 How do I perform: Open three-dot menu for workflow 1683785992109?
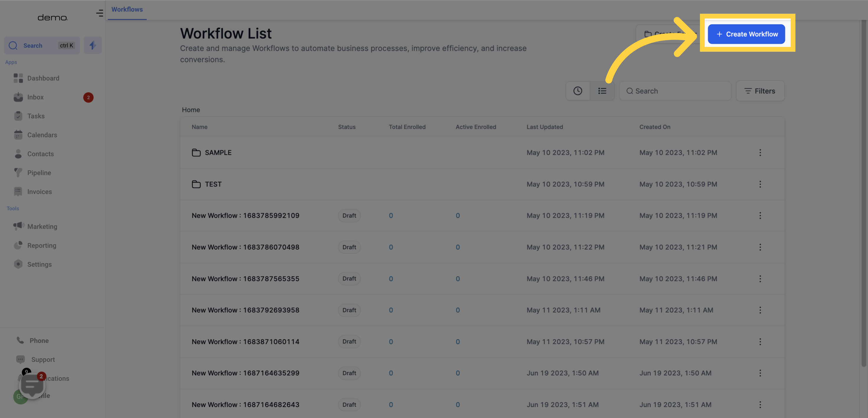click(760, 216)
